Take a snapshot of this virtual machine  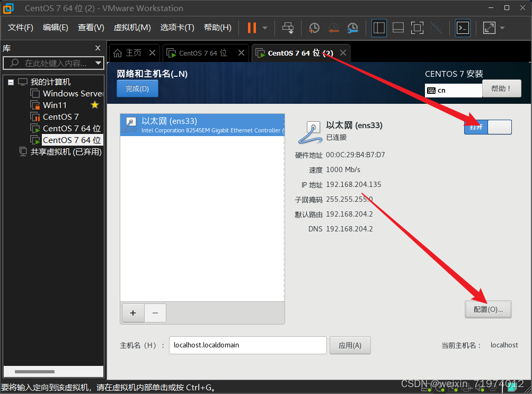(x=314, y=28)
